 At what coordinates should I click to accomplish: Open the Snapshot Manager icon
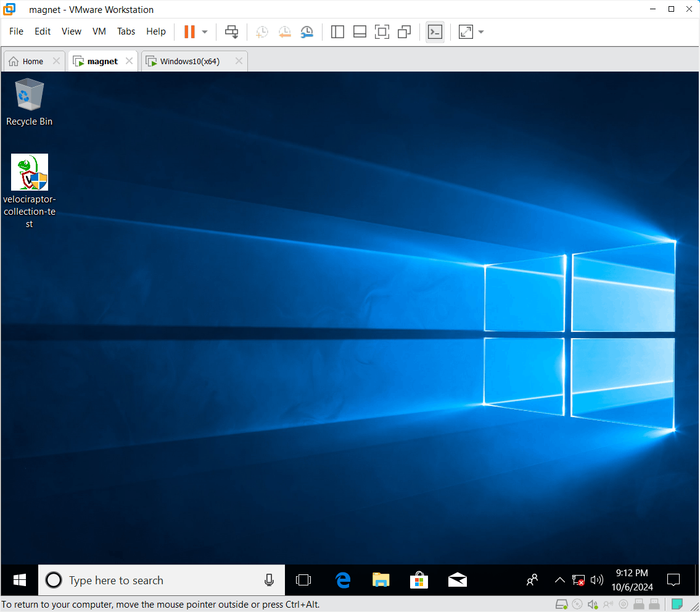pos(307,31)
